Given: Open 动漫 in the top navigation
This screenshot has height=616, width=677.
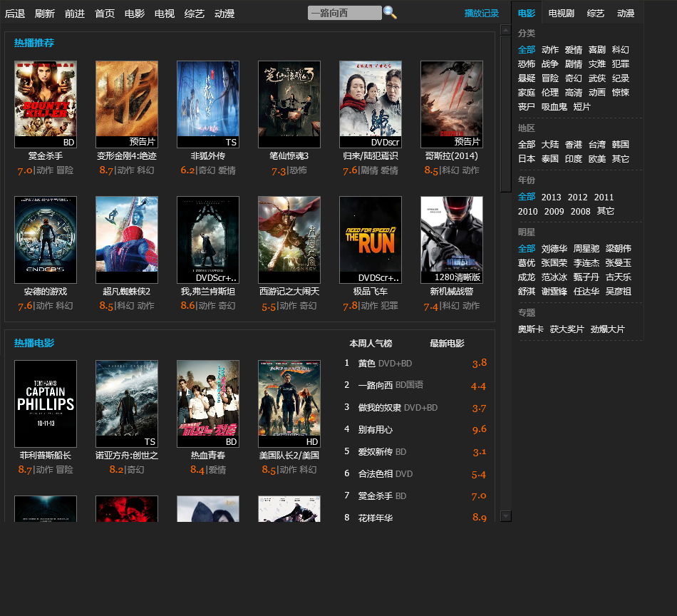Looking at the screenshot, I should coord(224,14).
